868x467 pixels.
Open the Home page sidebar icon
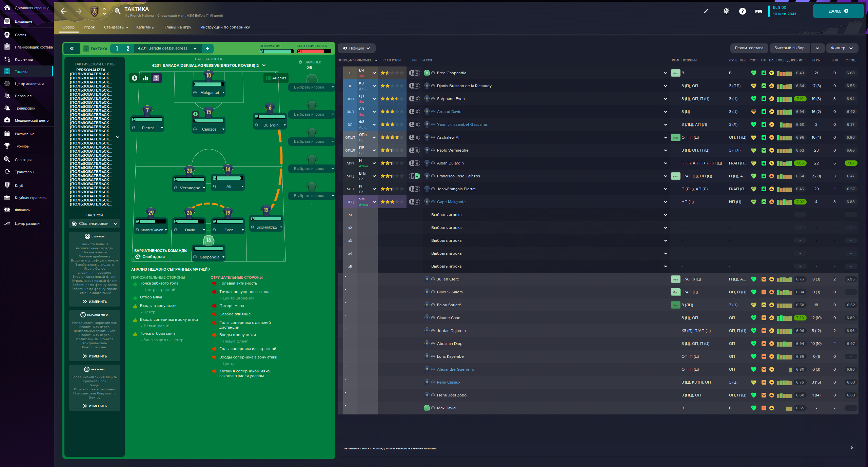click(7, 7)
